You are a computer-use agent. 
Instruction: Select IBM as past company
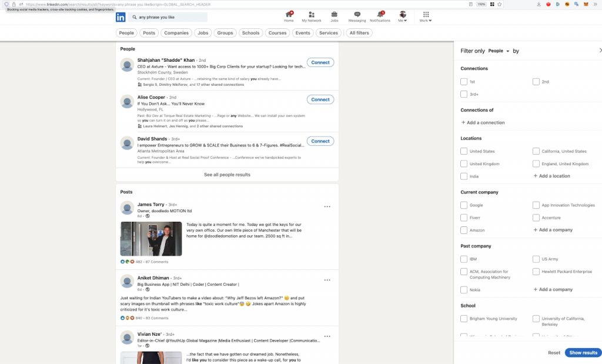click(464, 259)
